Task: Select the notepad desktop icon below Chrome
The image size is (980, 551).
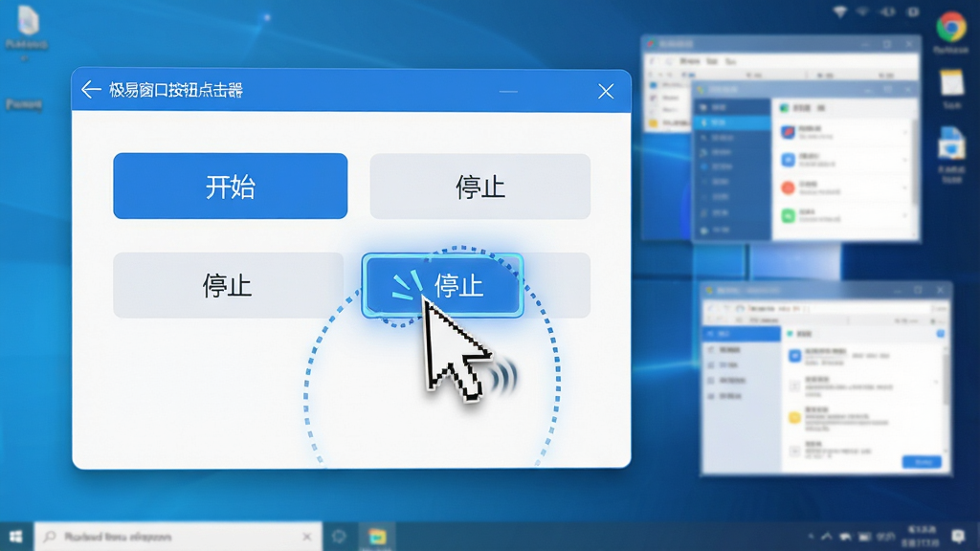Action: click(x=952, y=83)
